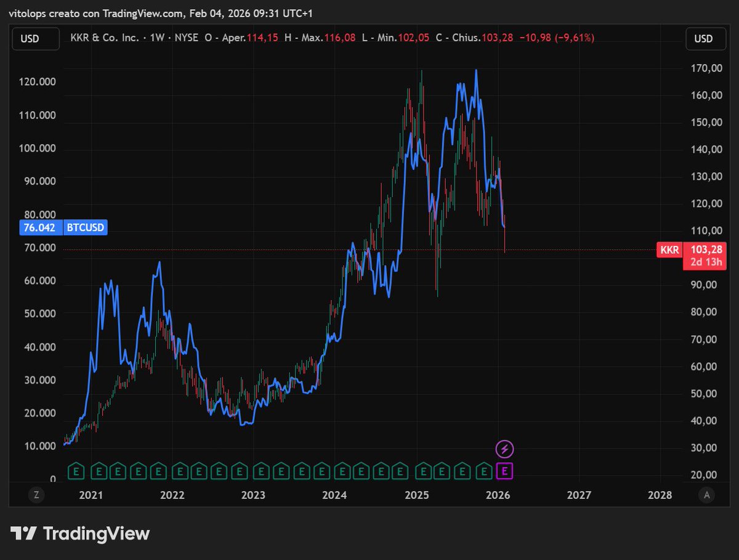Click the 100.000 left axis label

pos(38,148)
